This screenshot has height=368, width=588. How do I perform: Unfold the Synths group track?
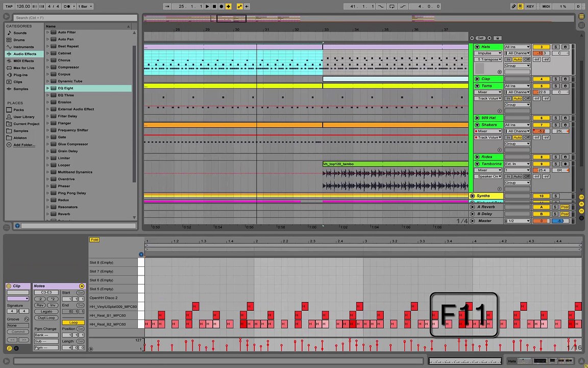coord(473,196)
